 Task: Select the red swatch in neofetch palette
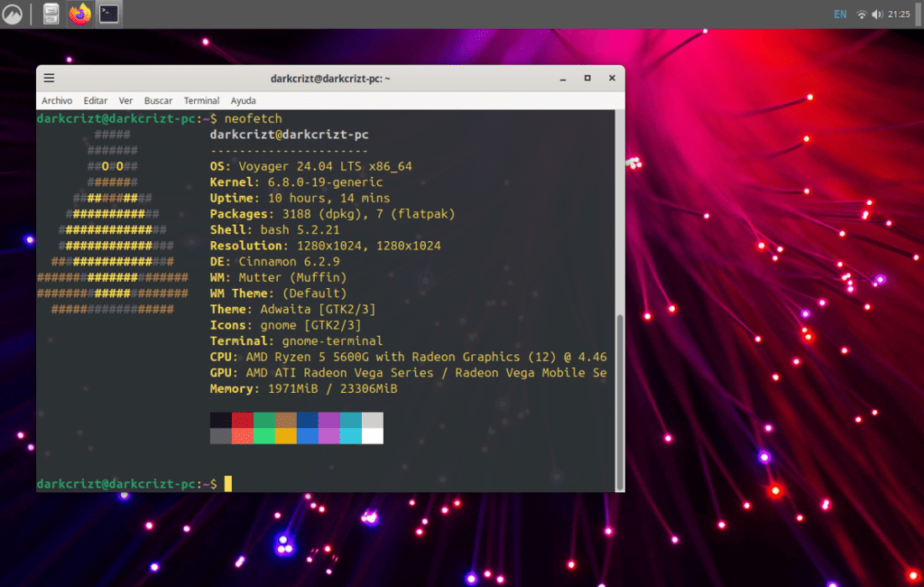click(243, 418)
